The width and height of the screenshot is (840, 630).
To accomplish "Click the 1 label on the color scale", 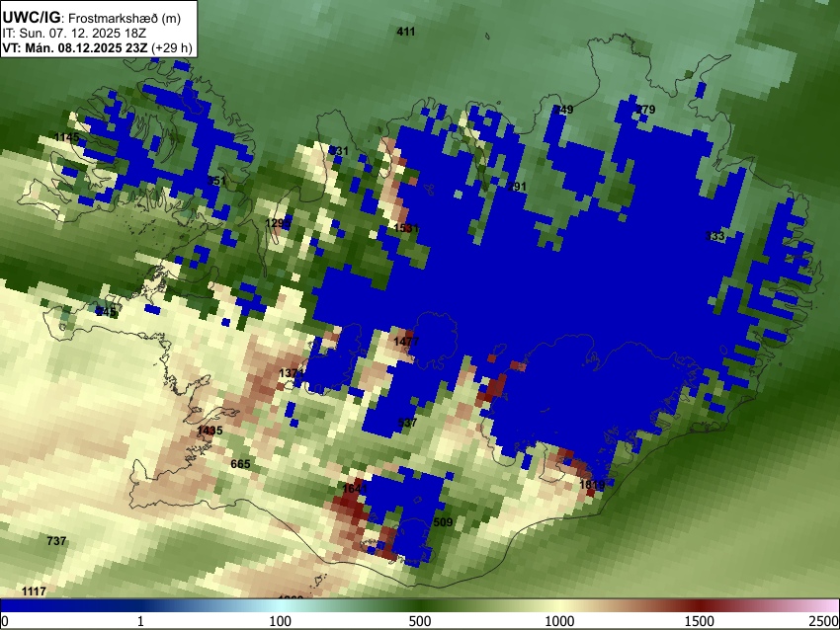I will (140, 621).
